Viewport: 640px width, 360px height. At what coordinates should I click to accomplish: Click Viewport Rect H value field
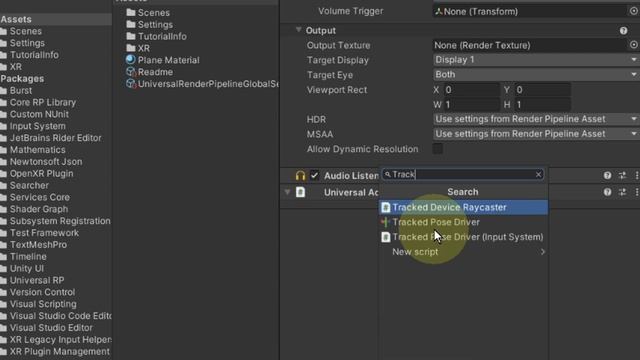tap(542, 104)
